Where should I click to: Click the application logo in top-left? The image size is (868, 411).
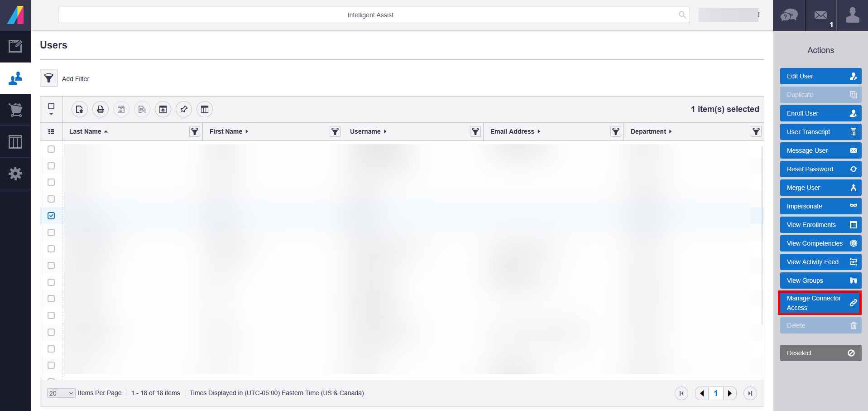point(15,15)
